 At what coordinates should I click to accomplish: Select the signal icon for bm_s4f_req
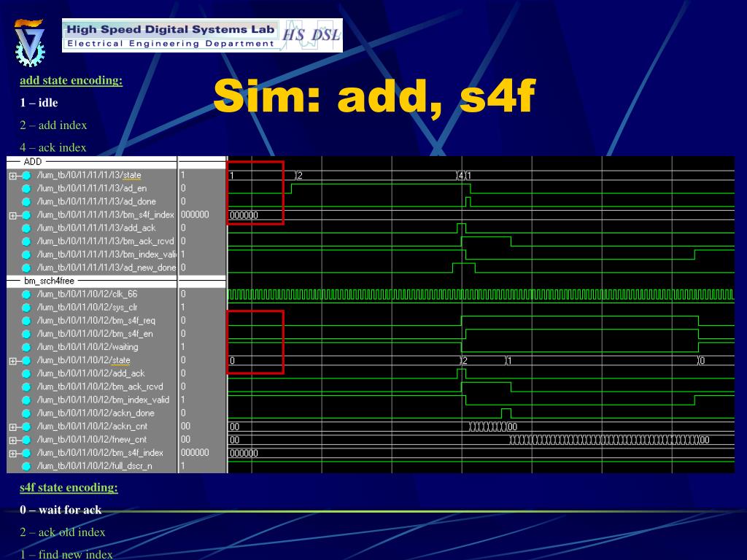pos(26,321)
